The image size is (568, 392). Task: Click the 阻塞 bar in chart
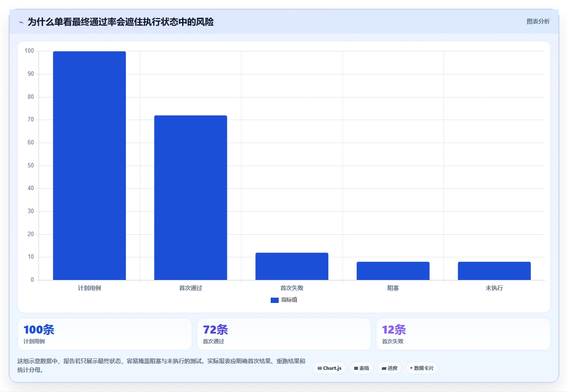tap(393, 271)
